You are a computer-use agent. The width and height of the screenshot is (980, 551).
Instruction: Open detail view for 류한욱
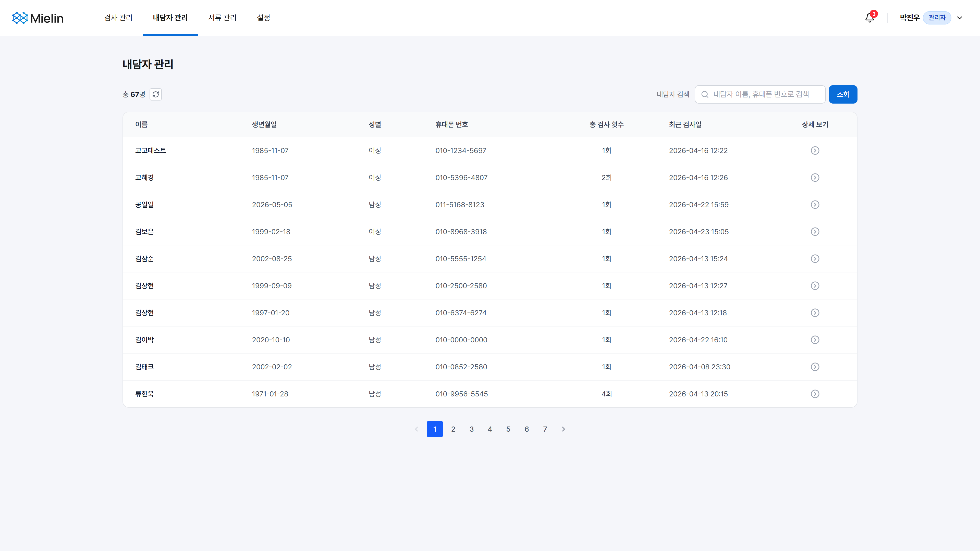[815, 394]
